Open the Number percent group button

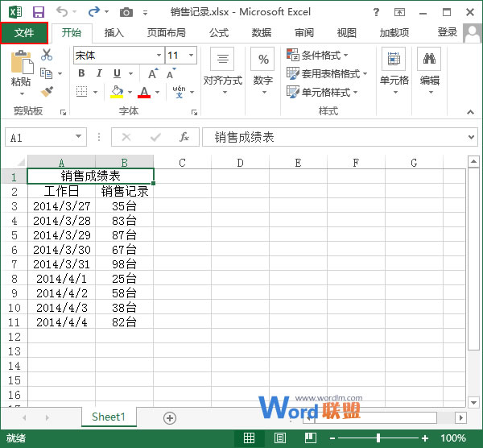tap(263, 72)
